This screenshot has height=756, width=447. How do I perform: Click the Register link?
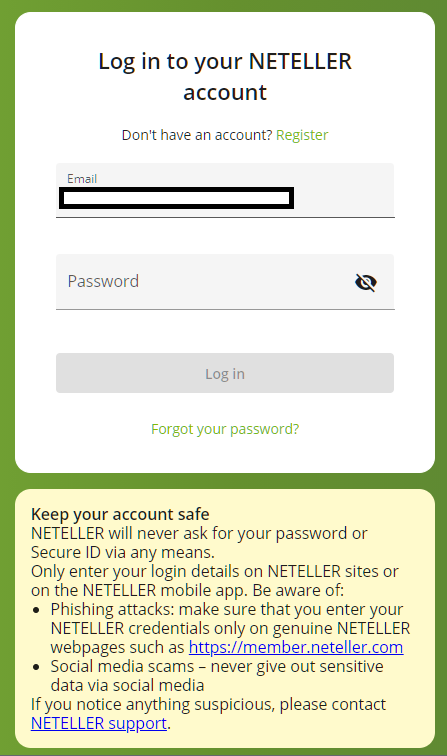tap(302, 135)
